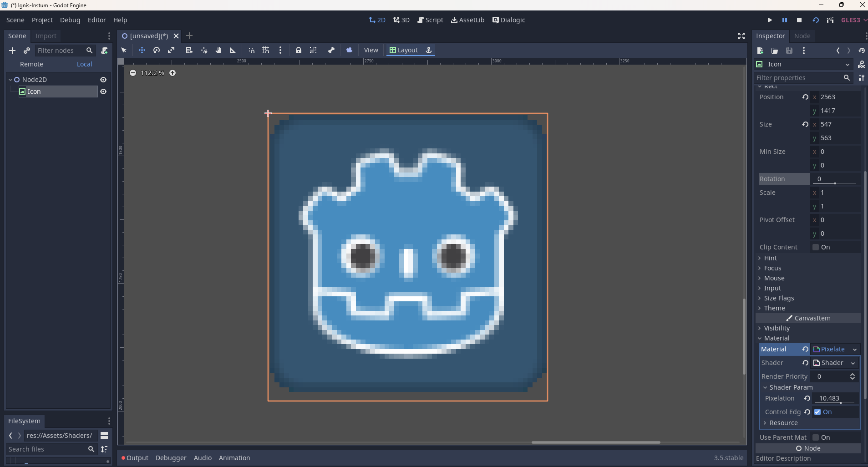Screen dimensions: 868x467
Task: Open the GLES3 renderer dropdown
Action: pyautogui.click(x=853, y=20)
